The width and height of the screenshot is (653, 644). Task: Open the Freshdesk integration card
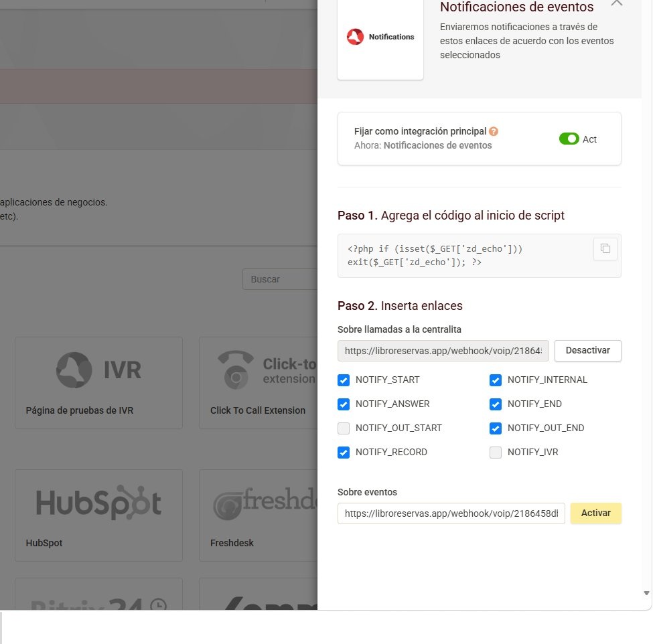point(259,515)
